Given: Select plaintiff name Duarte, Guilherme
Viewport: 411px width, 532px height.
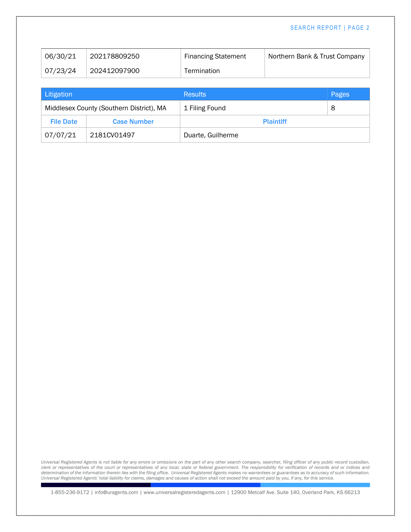Looking at the screenshot, I should 211,135.
